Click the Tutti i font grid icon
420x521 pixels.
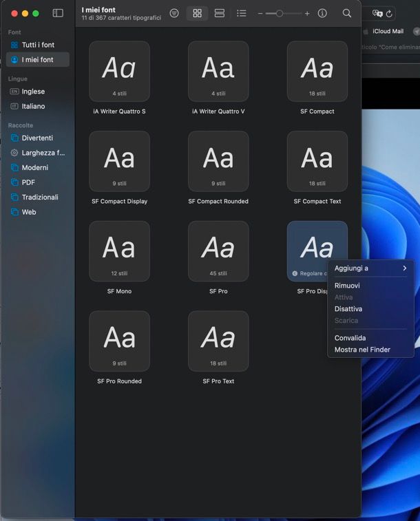[14, 45]
